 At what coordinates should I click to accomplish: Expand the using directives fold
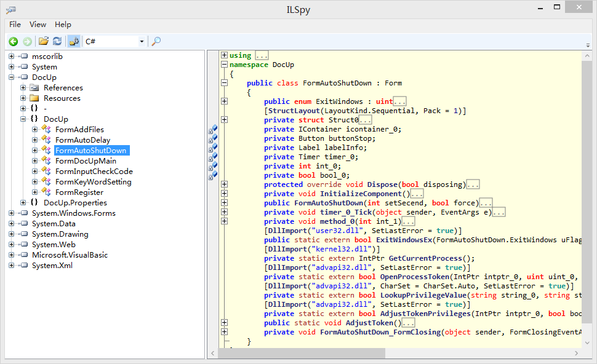(224, 55)
